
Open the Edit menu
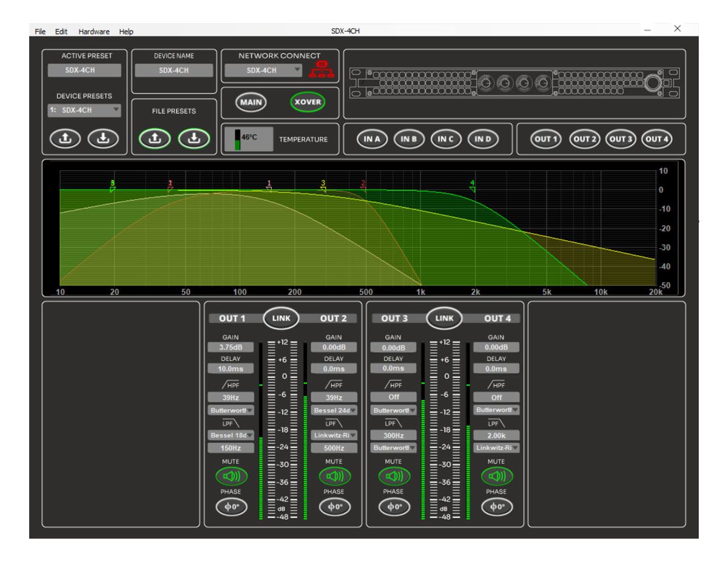coord(61,32)
